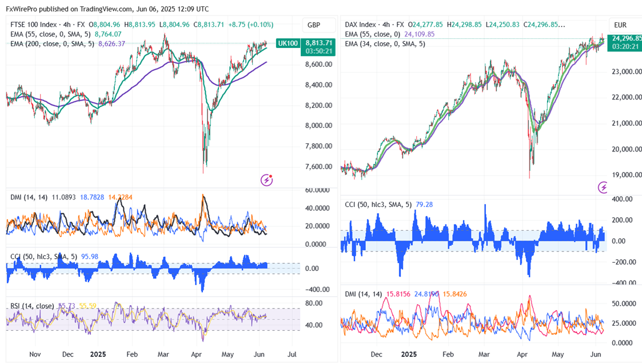Click the 19,000.00 price axis label
This screenshot has width=642, height=364.
pos(627,175)
